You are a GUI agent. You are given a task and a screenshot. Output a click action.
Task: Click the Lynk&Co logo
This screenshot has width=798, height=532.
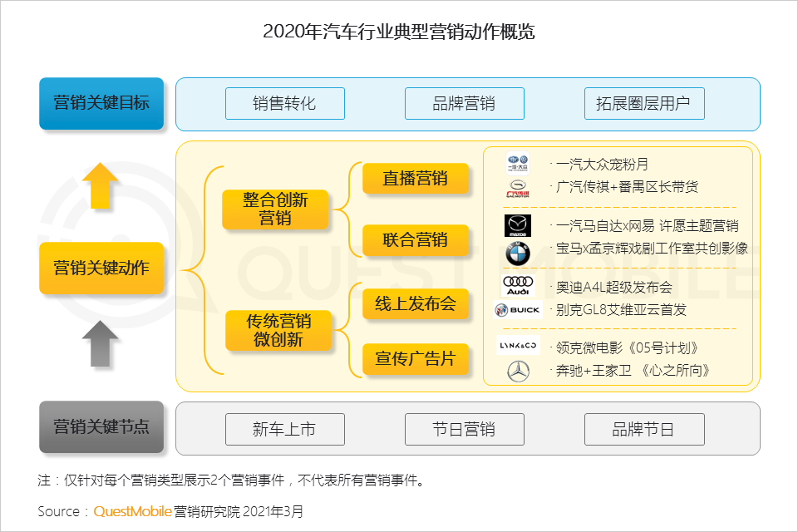[x=517, y=346]
